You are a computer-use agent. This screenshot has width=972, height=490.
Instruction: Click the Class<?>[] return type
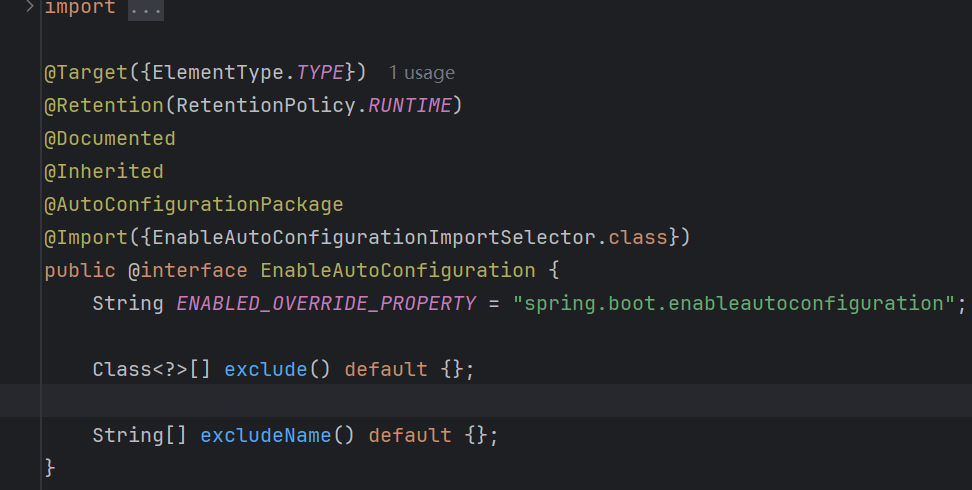click(152, 370)
